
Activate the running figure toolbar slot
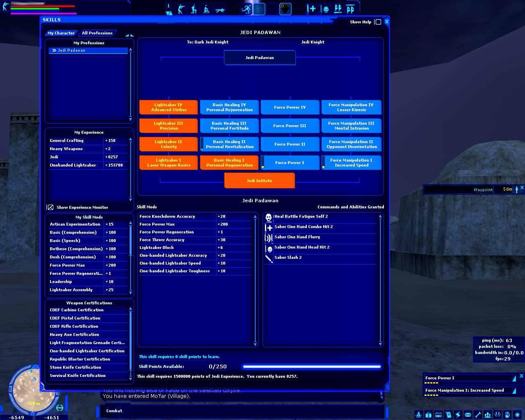click(246, 9)
